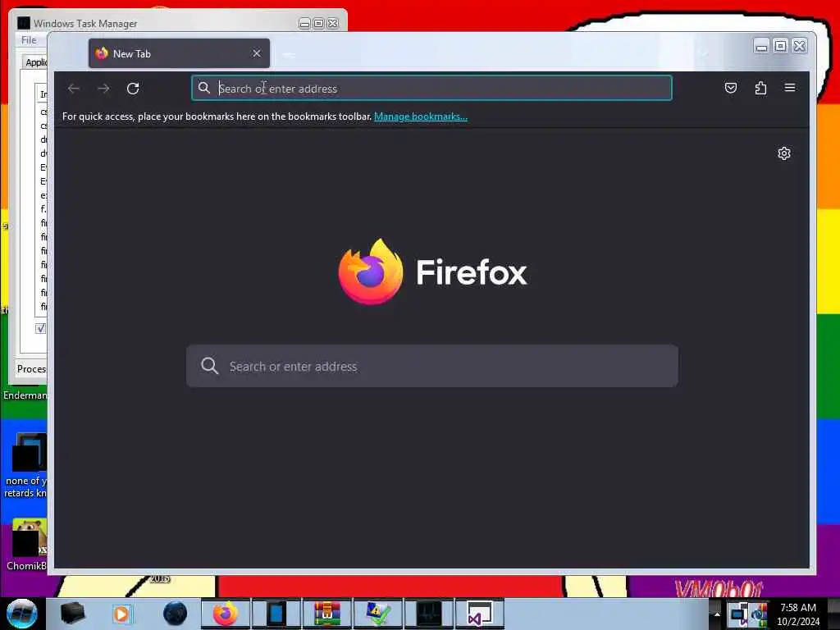Open the Extensions puzzle icon

[x=760, y=88]
